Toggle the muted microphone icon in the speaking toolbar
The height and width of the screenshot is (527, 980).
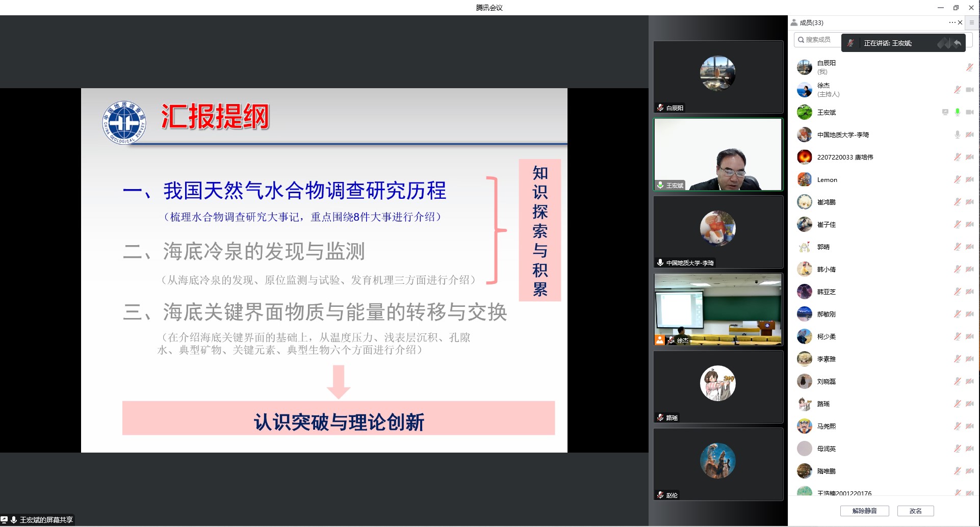coord(850,43)
